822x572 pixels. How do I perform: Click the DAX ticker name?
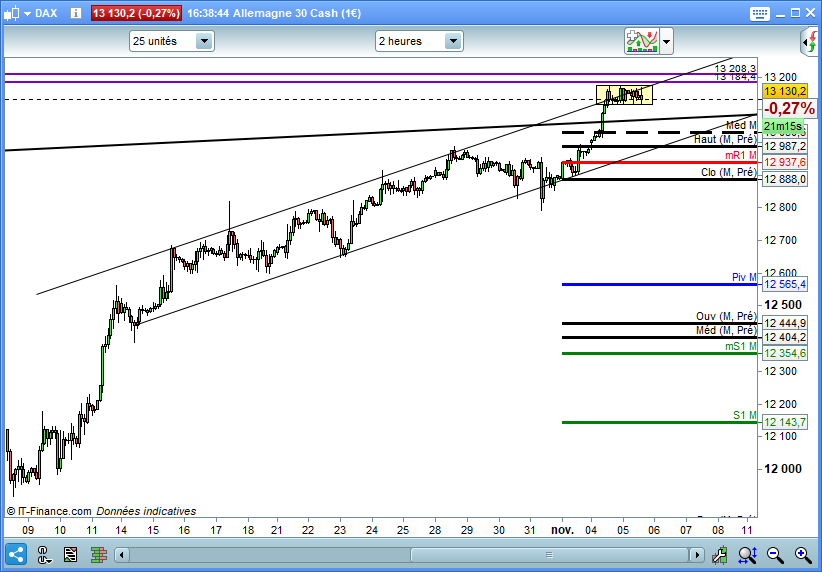(46, 13)
